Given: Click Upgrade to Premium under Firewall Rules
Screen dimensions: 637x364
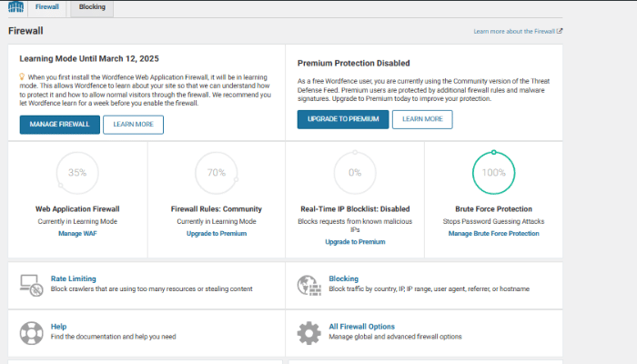Looking at the screenshot, I should [217, 234].
